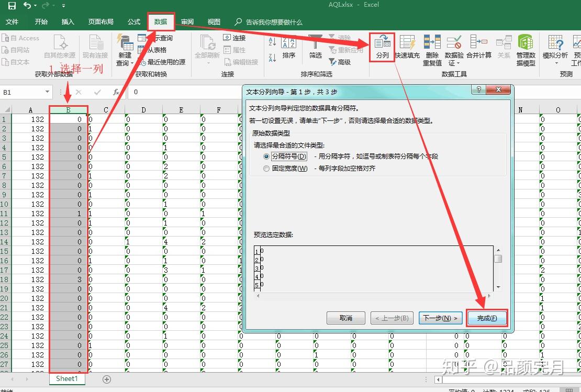Click the 关系 relationships icon
Viewport: 581px width, 392px height.
pyautogui.click(x=504, y=47)
